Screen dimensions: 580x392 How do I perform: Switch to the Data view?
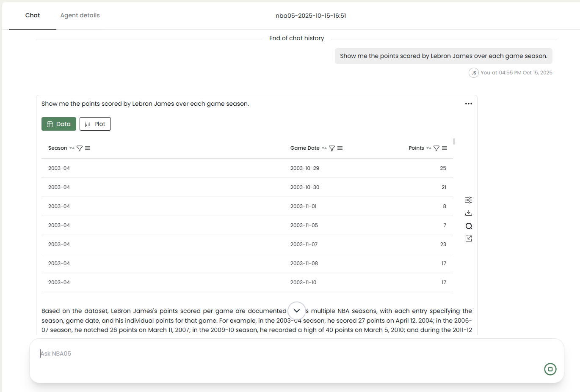[59, 124]
